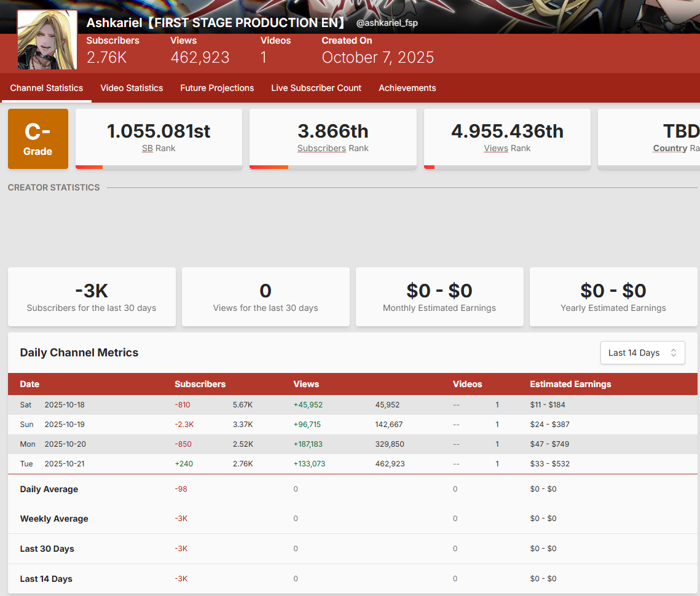Click the Last 14 Days summary row label

(46, 579)
